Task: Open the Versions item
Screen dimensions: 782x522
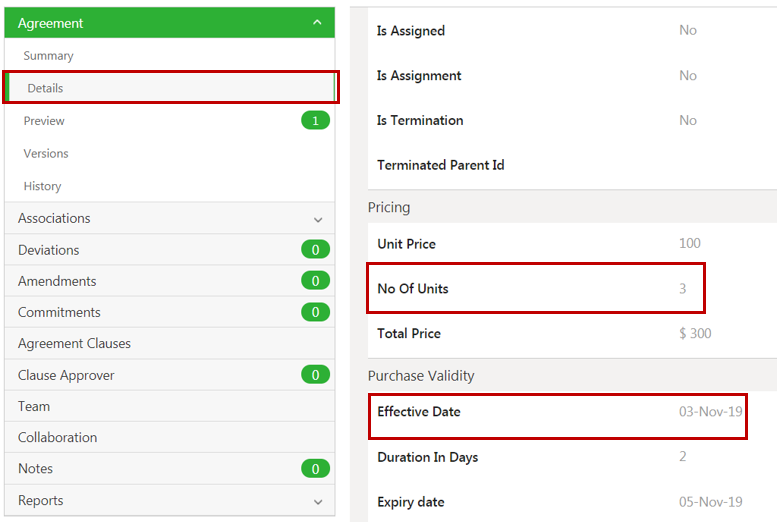Action: coord(46,153)
